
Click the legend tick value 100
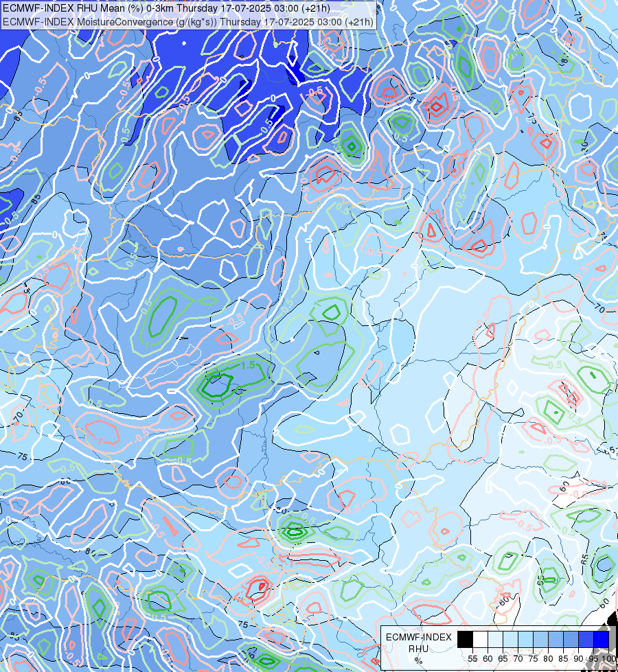610,659
